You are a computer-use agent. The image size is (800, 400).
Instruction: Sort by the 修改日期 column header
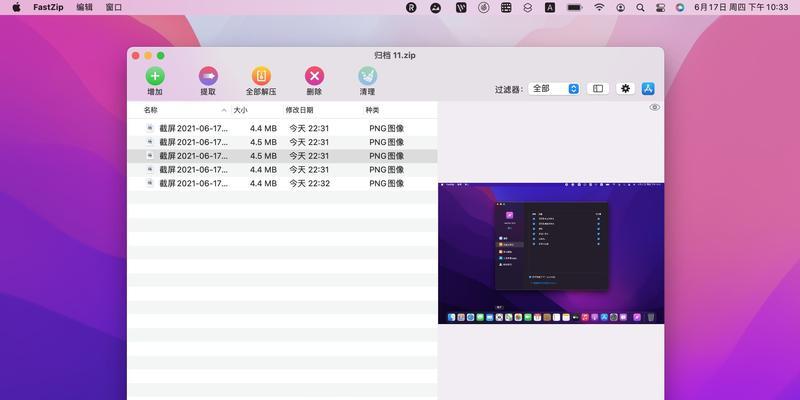(299, 110)
